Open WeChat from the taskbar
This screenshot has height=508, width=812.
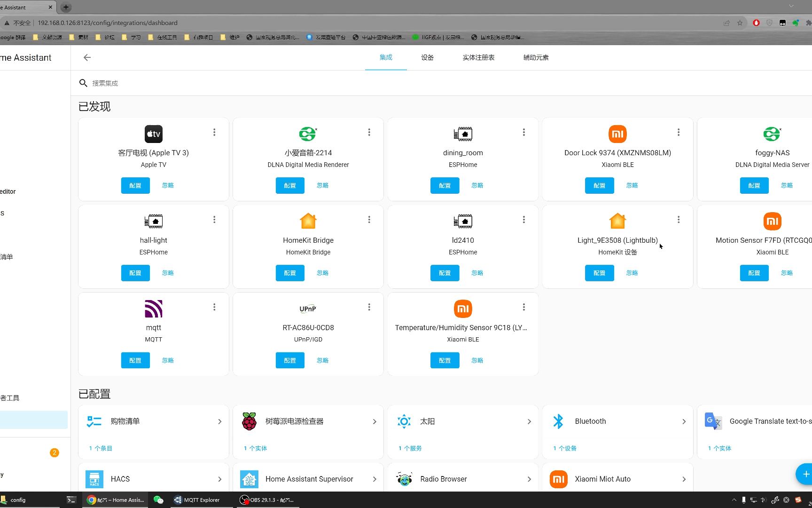tap(158, 500)
